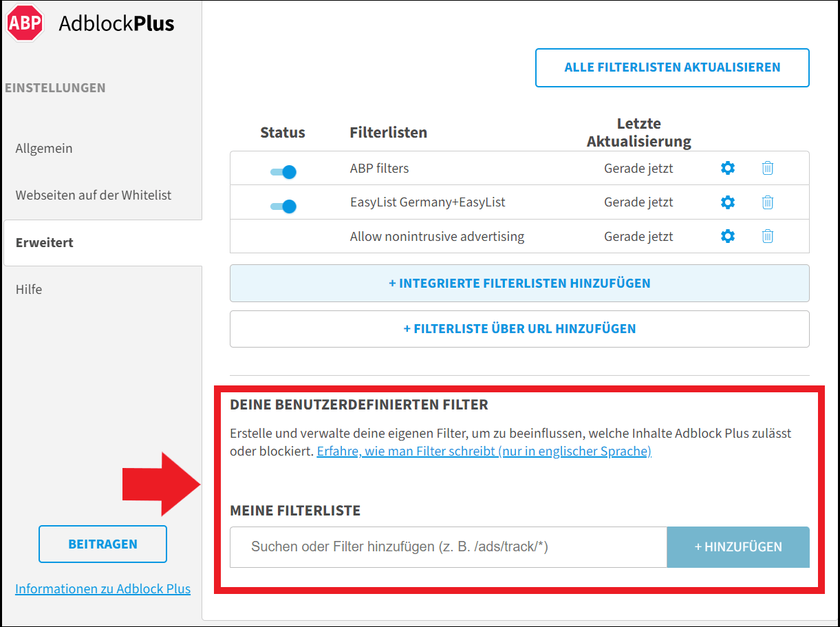Screen dimensions: 840x627
Task: Click the Beitragen button
Action: [x=103, y=544]
